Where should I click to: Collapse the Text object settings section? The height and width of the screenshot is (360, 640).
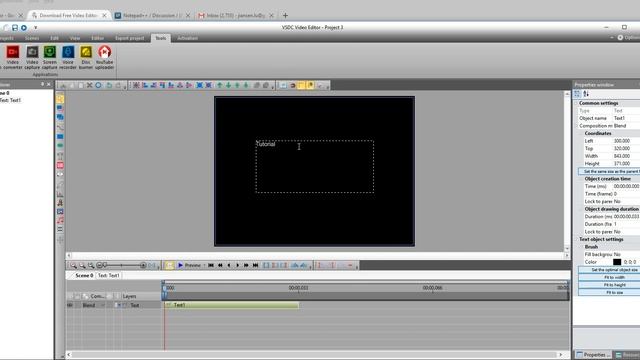coord(576,239)
